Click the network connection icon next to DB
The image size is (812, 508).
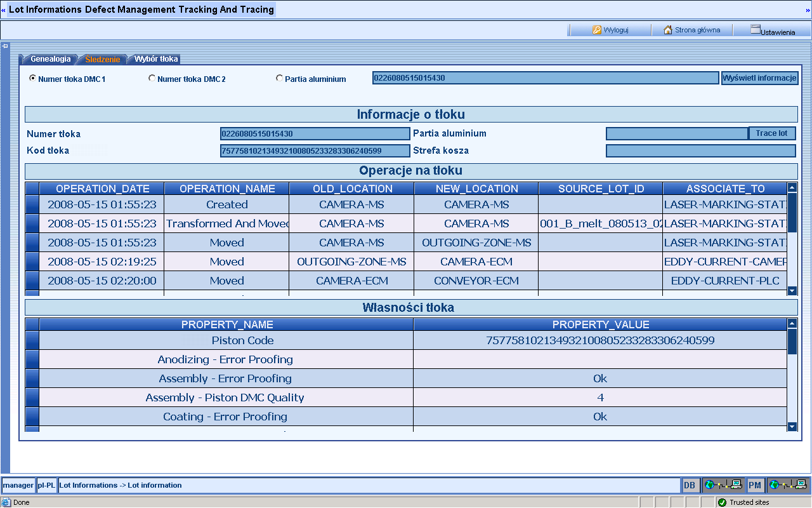[x=723, y=485]
